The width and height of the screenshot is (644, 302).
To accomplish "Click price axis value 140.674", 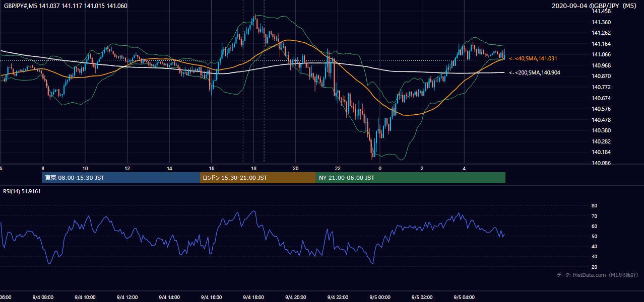I will [602, 98].
